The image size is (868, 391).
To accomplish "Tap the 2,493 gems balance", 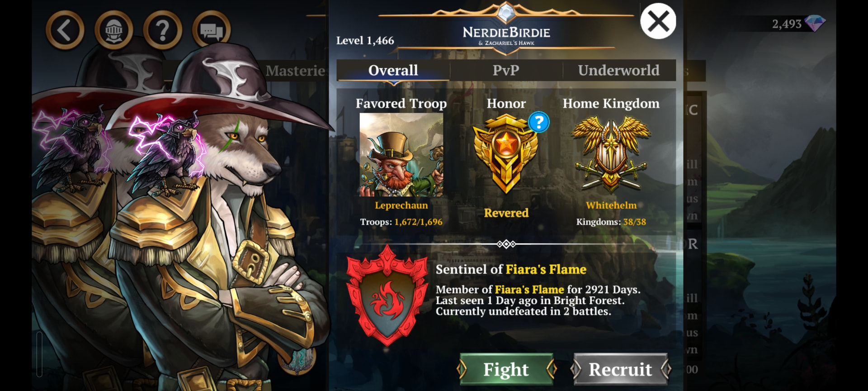I will 787,24.
